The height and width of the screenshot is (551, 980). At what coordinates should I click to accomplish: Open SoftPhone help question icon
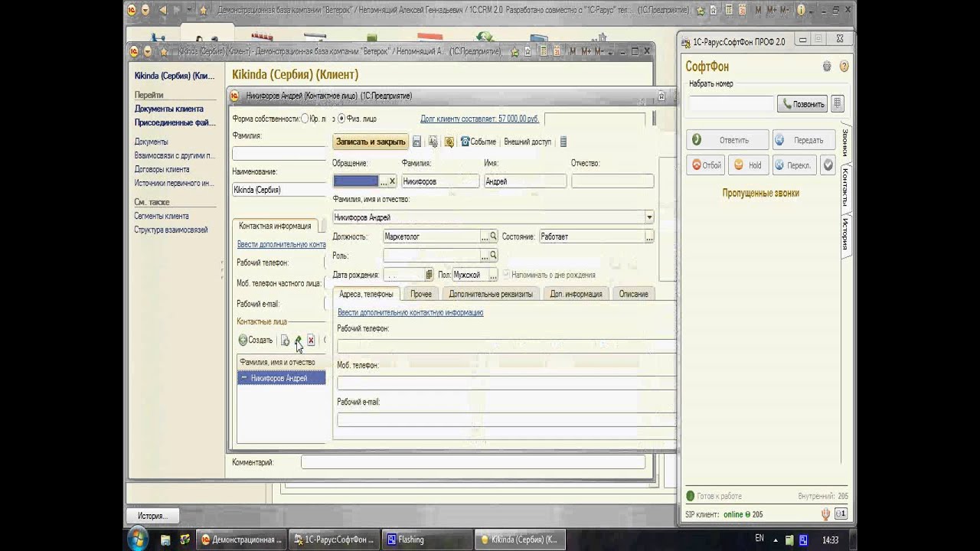[844, 67]
